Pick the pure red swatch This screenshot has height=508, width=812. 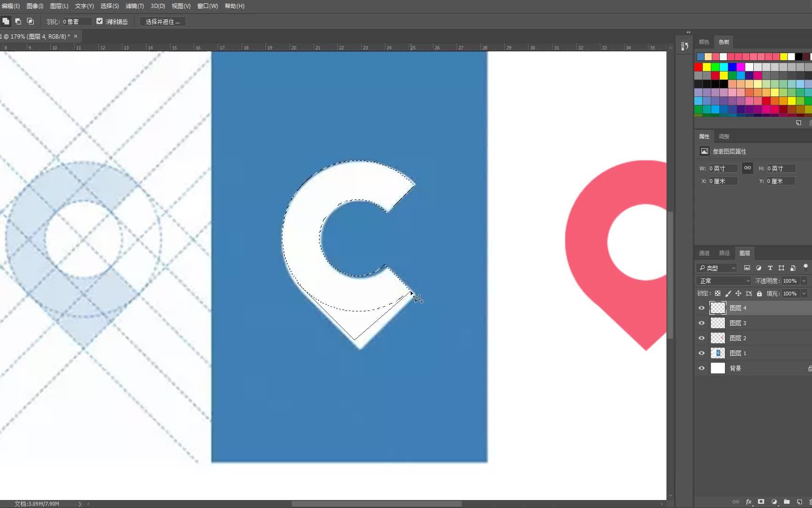coord(698,67)
